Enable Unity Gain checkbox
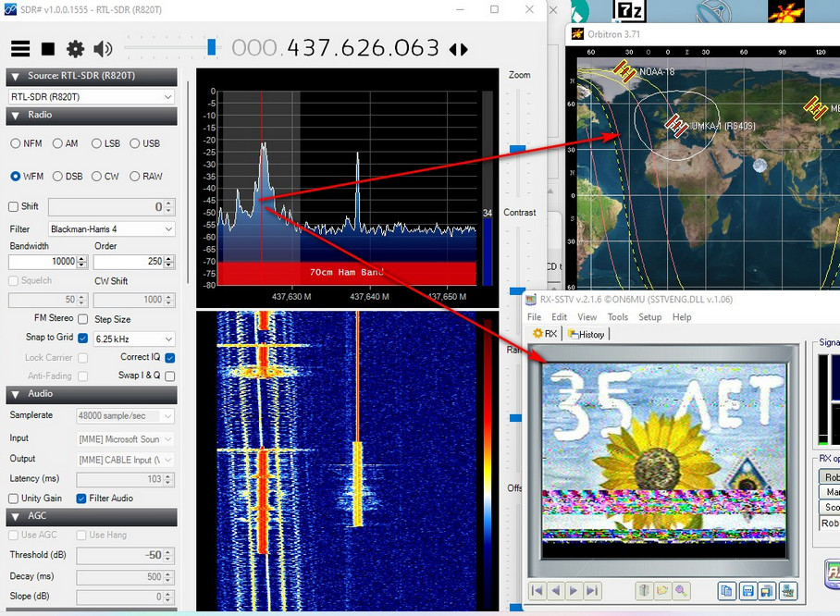The image size is (840, 616). (x=13, y=499)
